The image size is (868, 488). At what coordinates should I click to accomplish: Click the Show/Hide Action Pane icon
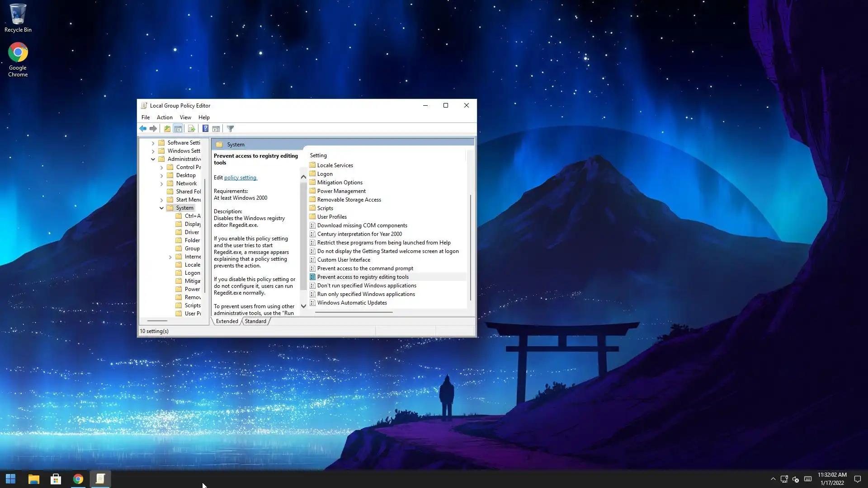(216, 129)
